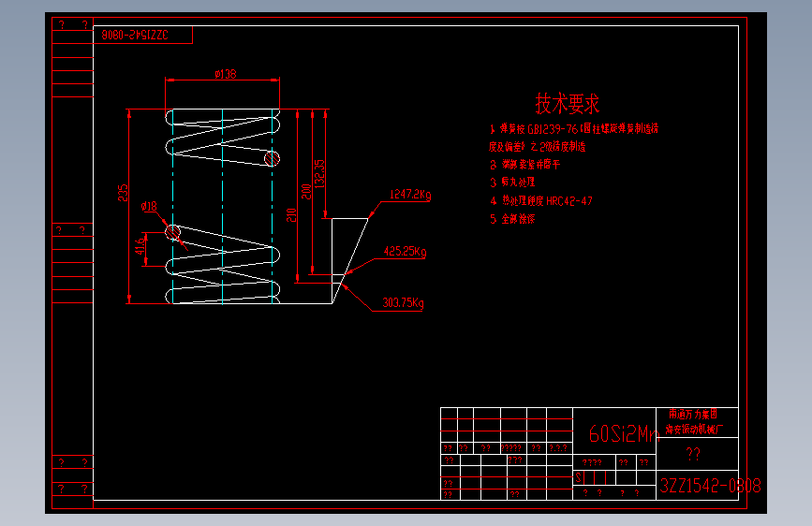This screenshot has width=812, height=526.
Task: Click the 200 vertical dimension value
Action: [x=306, y=192]
